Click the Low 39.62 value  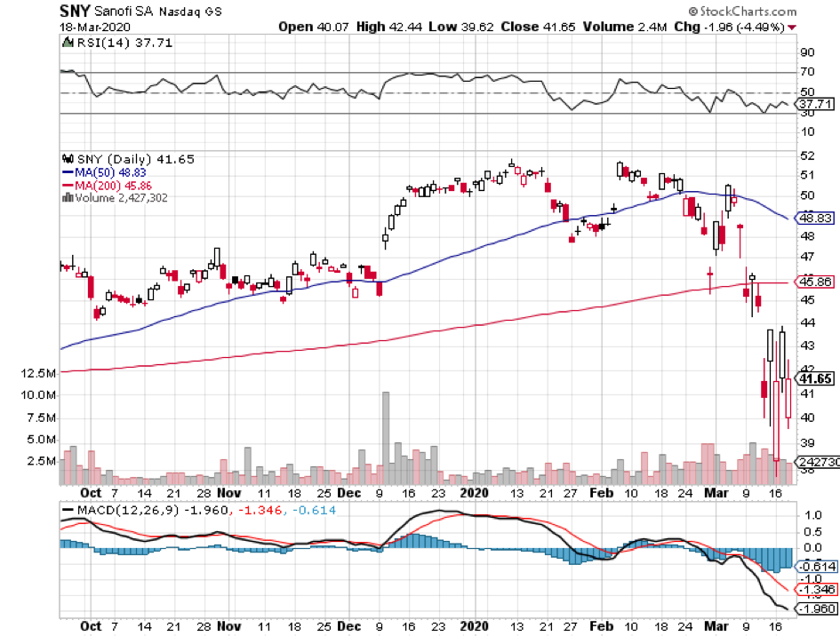coord(460,27)
